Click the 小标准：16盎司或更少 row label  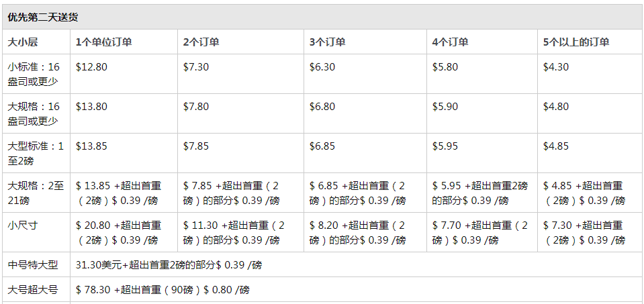pos(34,74)
